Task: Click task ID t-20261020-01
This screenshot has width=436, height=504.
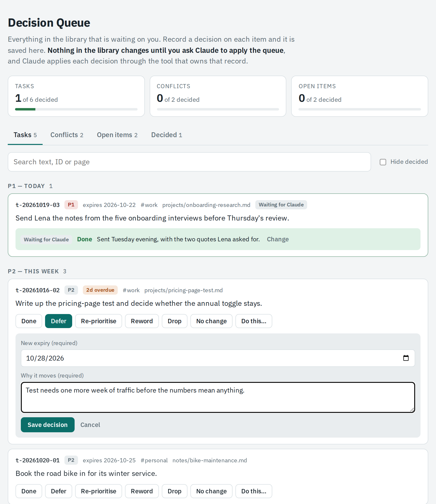Action: 38,460
